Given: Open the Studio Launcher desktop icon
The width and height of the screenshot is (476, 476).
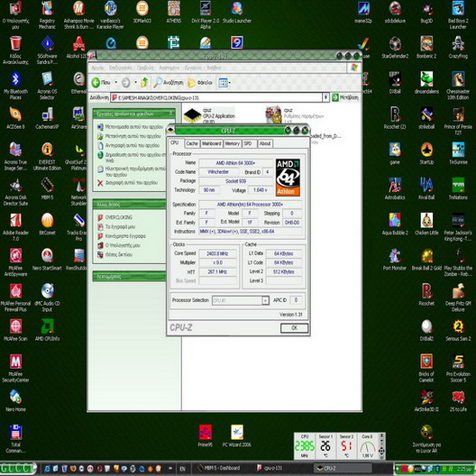Looking at the screenshot, I should coord(237,12).
